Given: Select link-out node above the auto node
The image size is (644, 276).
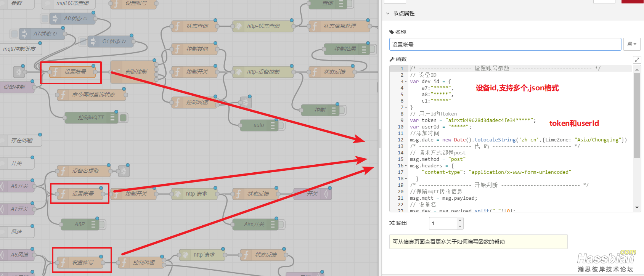Looking at the screenshot, I should pyautogui.click(x=246, y=102).
